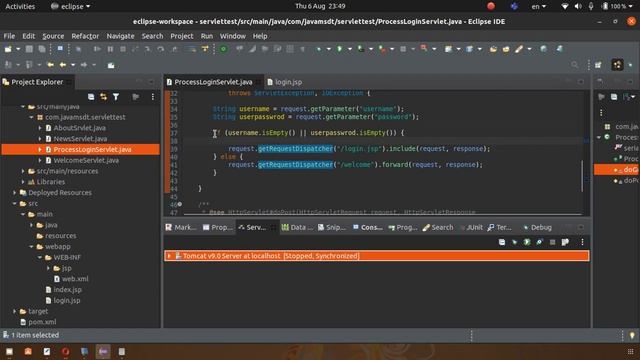
Task: Toggle Link with Editor in Project Explorer
Action: point(103,97)
